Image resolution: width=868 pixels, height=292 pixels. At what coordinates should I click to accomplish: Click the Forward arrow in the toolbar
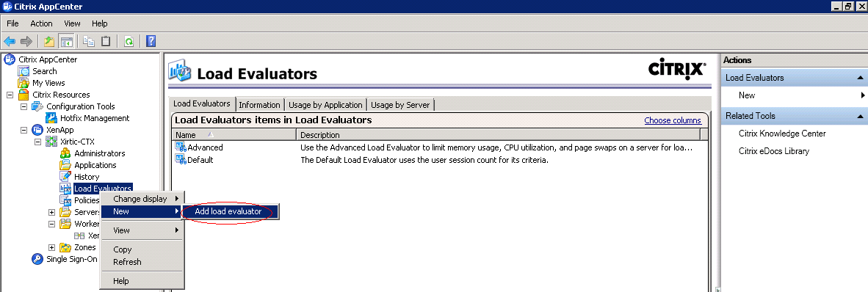(26, 42)
